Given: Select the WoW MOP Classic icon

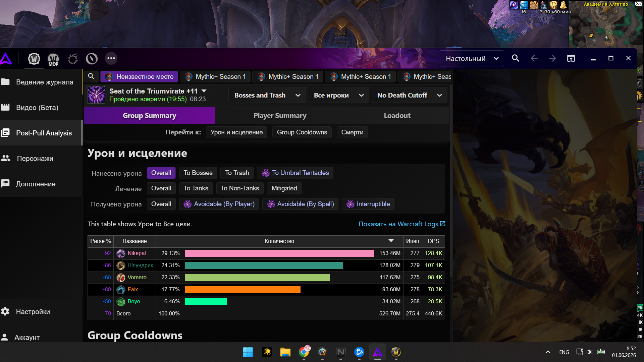Looking at the screenshot, I should (x=53, y=59).
